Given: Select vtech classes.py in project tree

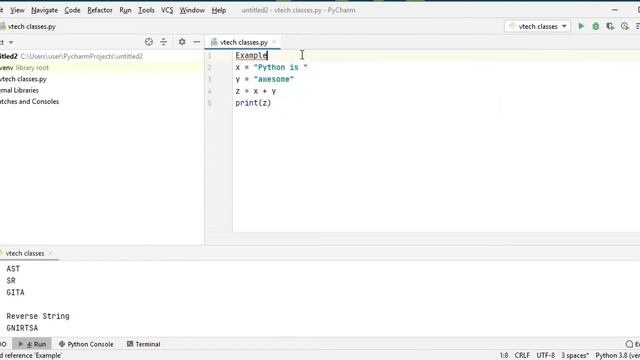Looking at the screenshot, I should click(24, 79).
